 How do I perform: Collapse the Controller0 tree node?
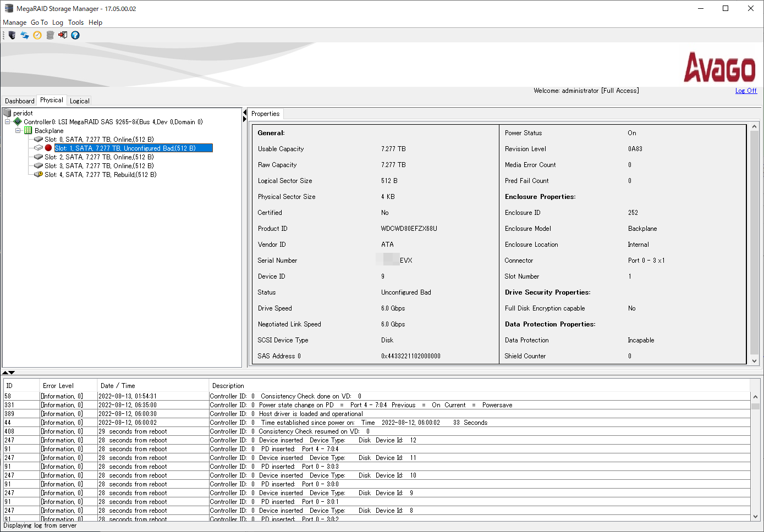(8, 122)
